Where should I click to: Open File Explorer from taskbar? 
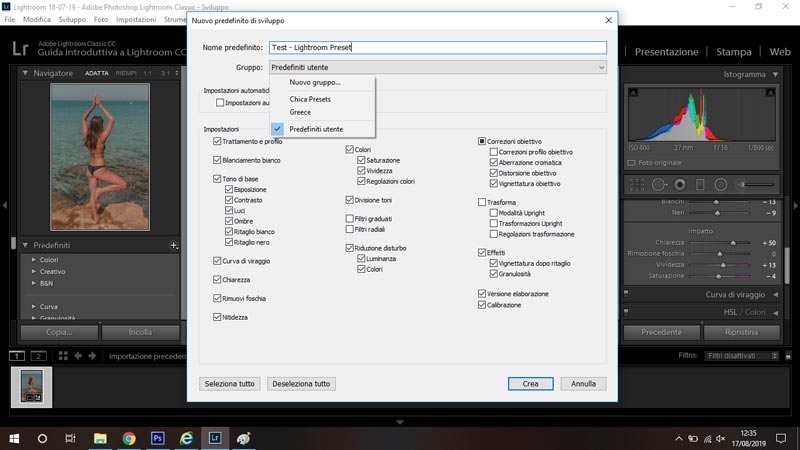100,438
